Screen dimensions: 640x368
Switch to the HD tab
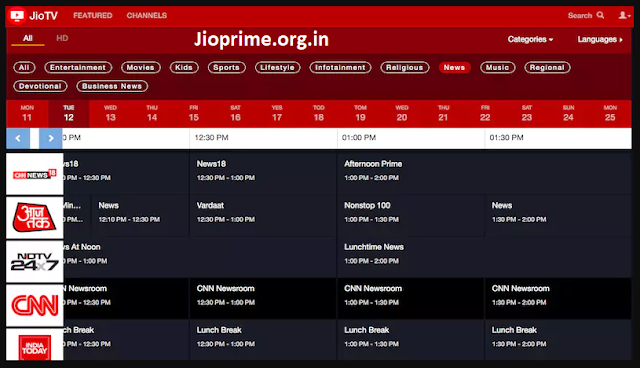click(x=62, y=38)
